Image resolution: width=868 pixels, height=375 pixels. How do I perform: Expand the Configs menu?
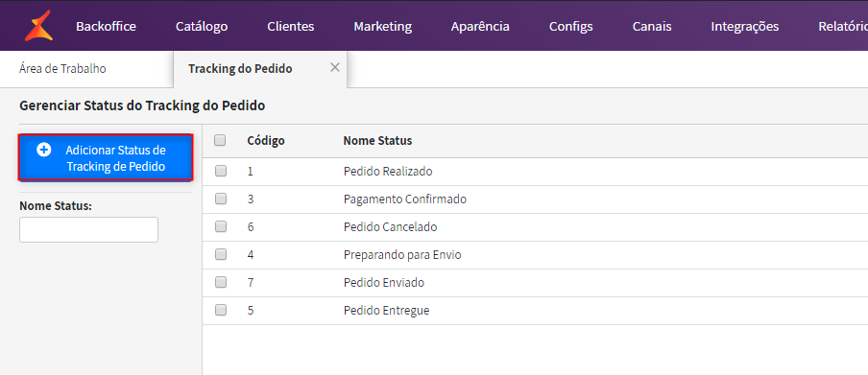(570, 26)
